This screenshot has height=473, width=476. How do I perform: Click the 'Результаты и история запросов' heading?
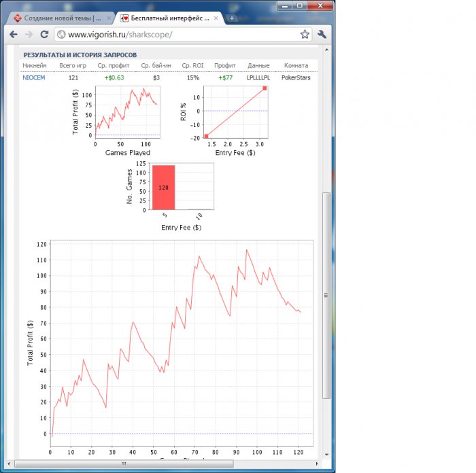pos(80,55)
